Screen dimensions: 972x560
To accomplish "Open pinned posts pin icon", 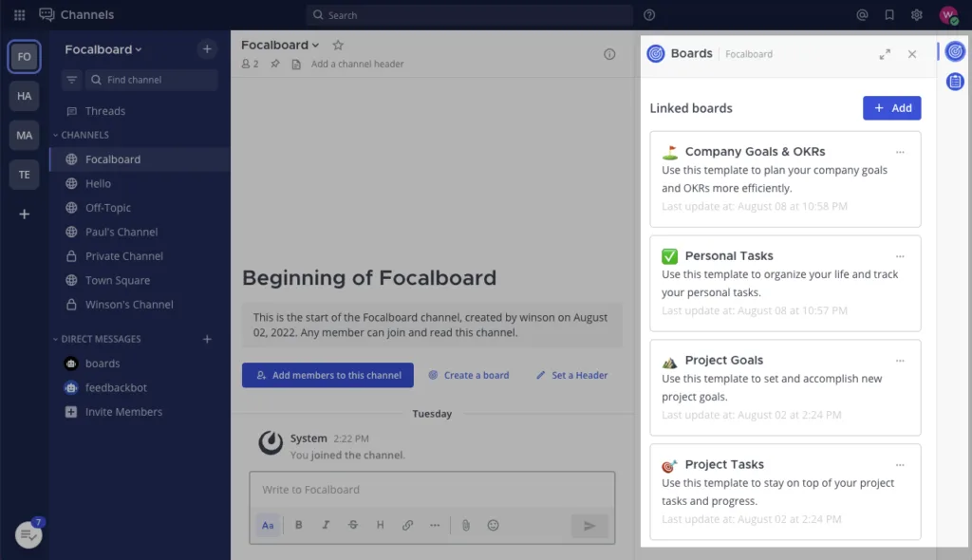I will click(275, 64).
